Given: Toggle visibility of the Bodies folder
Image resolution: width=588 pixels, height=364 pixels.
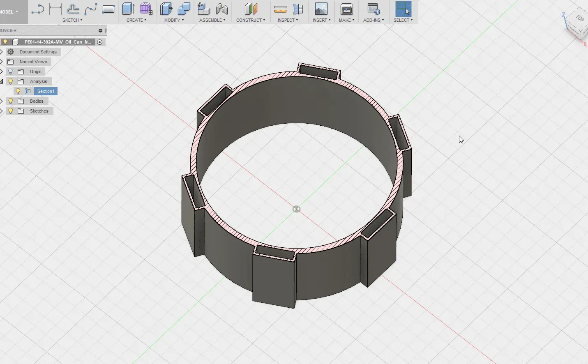Looking at the screenshot, I should pyautogui.click(x=11, y=101).
